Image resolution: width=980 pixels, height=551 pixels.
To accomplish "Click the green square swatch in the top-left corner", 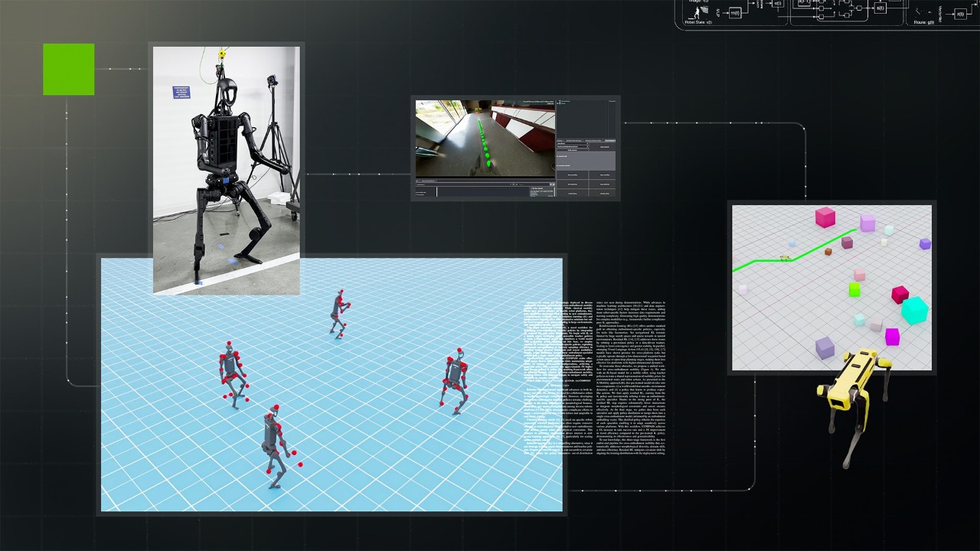I will click(68, 69).
